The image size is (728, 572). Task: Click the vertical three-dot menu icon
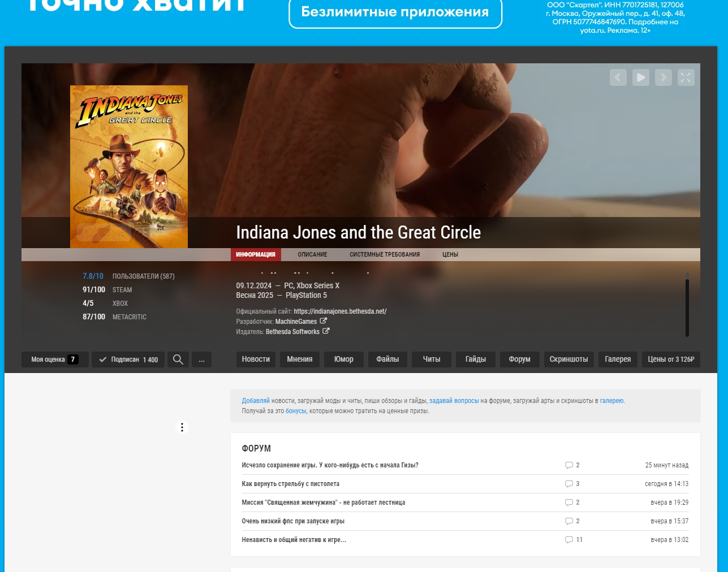click(x=182, y=427)
